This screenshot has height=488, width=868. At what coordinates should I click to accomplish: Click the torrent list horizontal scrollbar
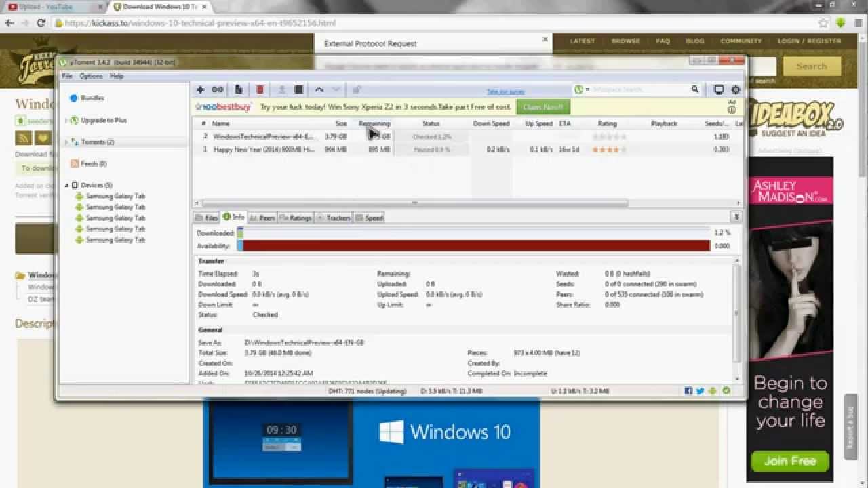click(415, 203)
